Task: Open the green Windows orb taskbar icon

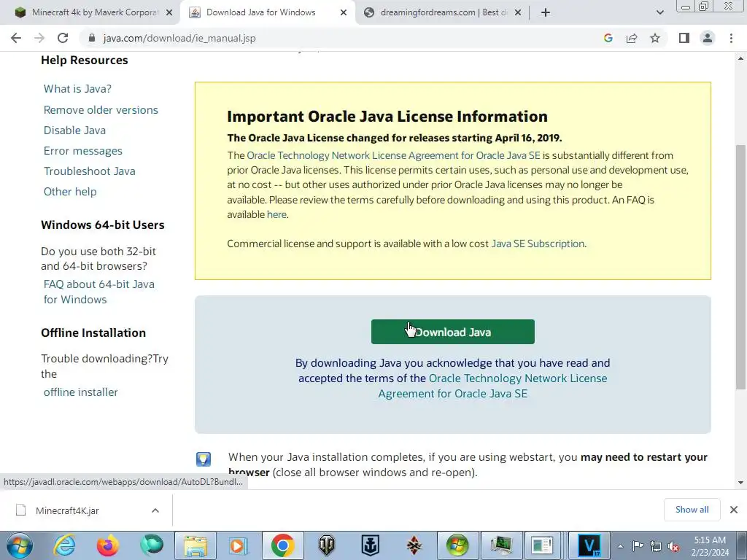Action: pos(457,545)
